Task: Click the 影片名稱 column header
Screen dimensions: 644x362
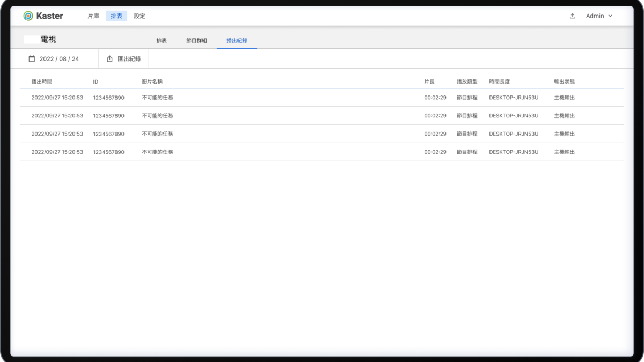Action: [152, 82]
